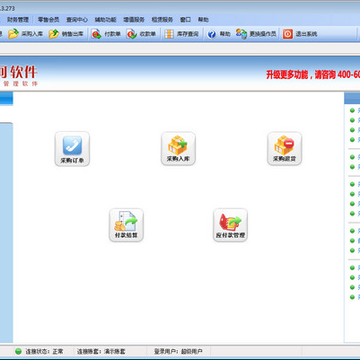Click status bar text 连接账套: 演示账套
This screenshot has width=360, height=360.
pos(101,351)
